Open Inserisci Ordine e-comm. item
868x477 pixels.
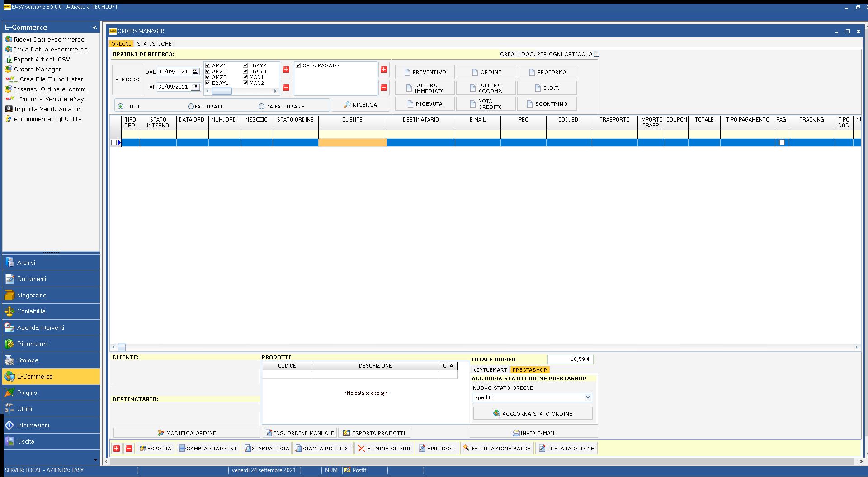[47, 89]
